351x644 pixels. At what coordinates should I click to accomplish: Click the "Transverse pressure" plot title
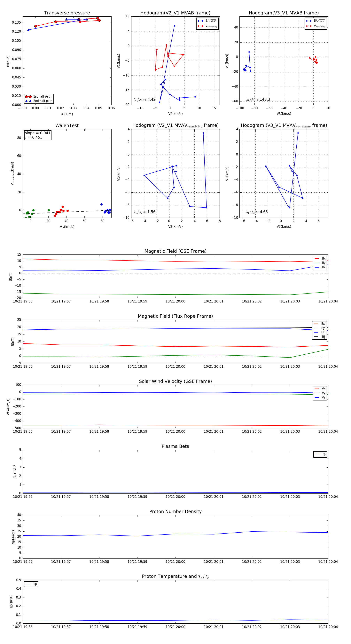pyautogui.click(x=67, y=13)
